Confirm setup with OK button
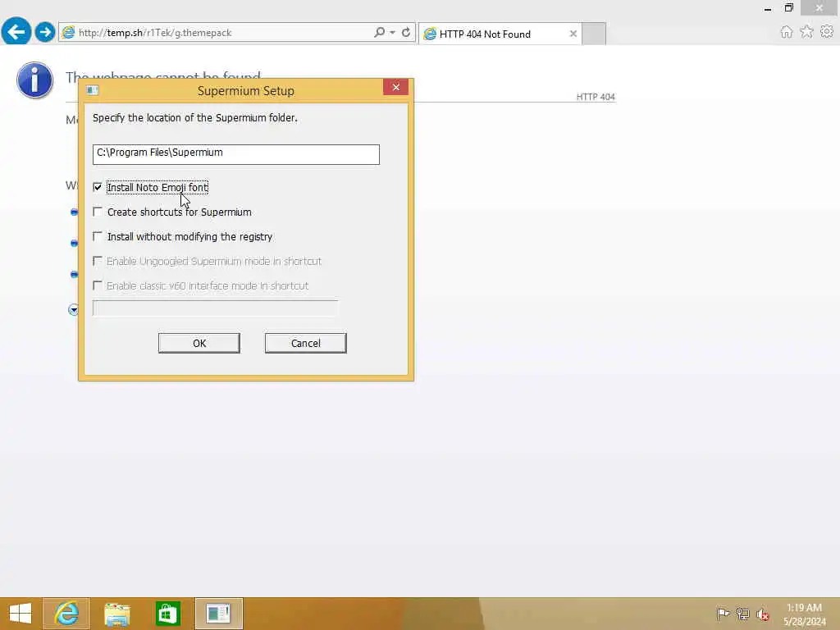Screen dimensions: 840x630 pyautogui.click(x=199, y=343)
